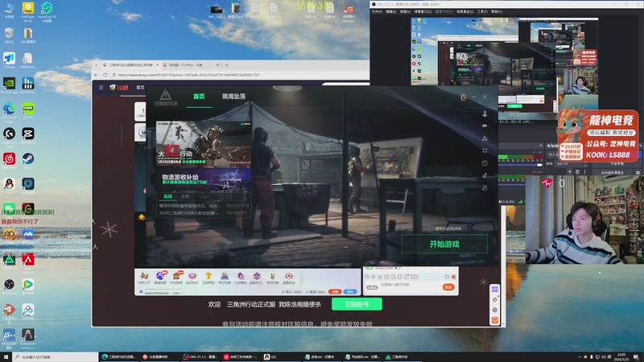This screenshot has height=362, width=644.
Task: Open the Steam desktop shortcut
Action: coord(28,160)
